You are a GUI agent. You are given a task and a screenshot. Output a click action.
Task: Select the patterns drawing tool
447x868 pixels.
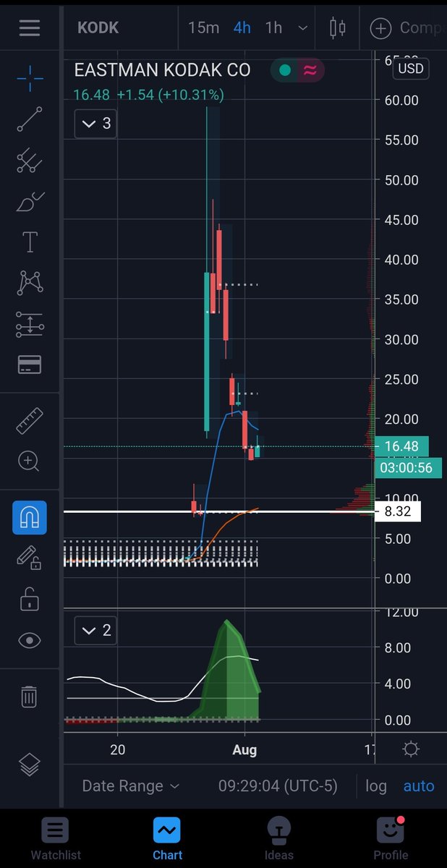(x=30, y=283)
